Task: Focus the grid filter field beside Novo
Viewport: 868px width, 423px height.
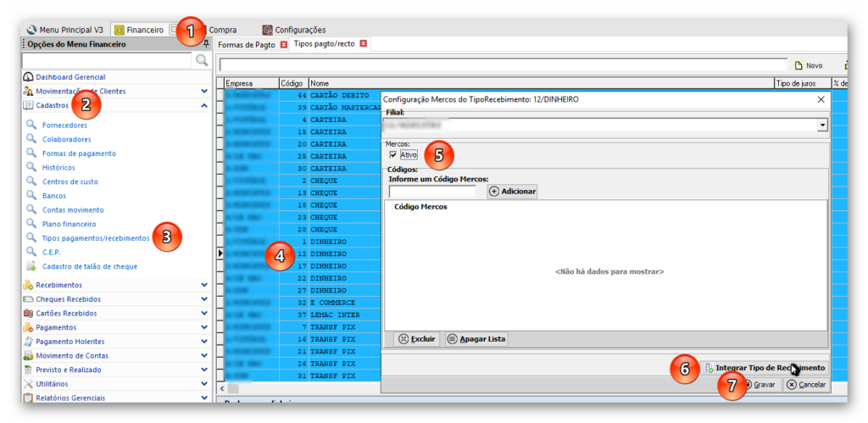Action: (504, 64)
